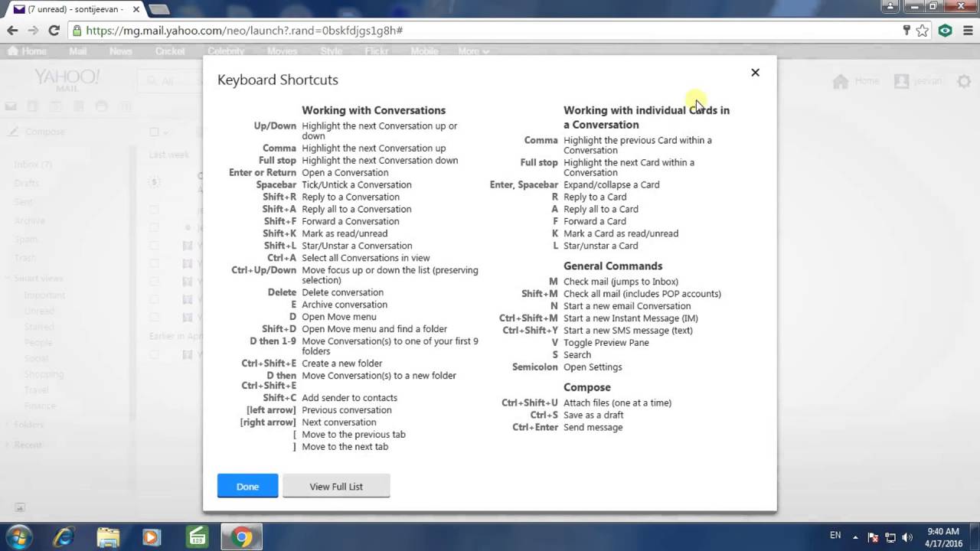Launch Windows Media Player from the taskbar
Image resolution: width=980 pixels, height=551 pixels.
[x=151, y=536]
